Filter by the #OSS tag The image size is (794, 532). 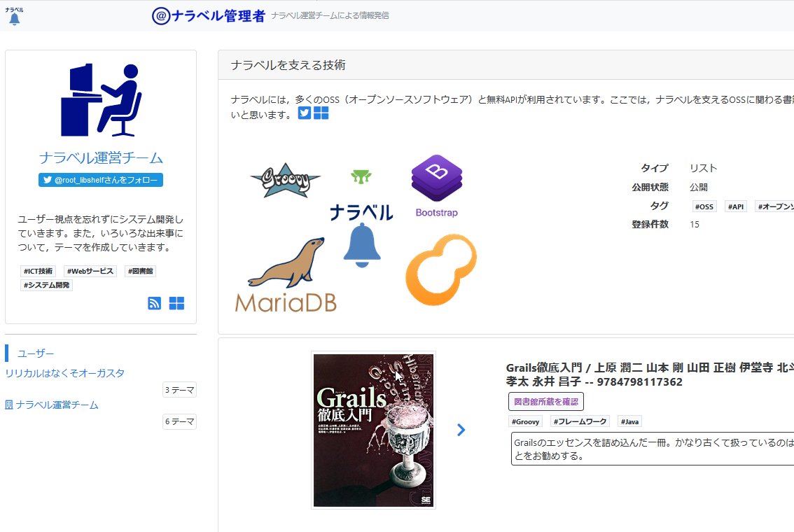[x=704, y=206]
